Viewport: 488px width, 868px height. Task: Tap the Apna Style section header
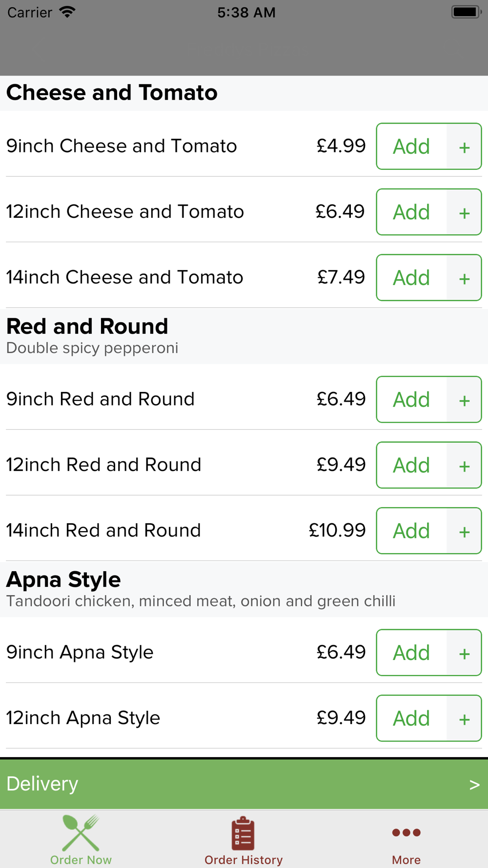[x=244, y=589]
